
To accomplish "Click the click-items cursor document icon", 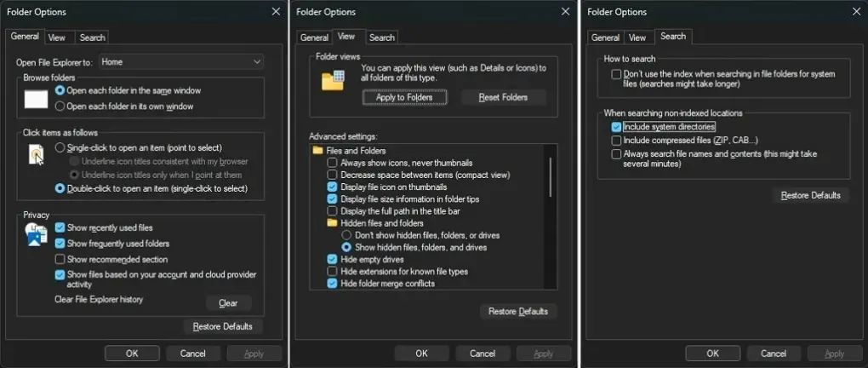I will pyautogui.click(x=36, y=154).
